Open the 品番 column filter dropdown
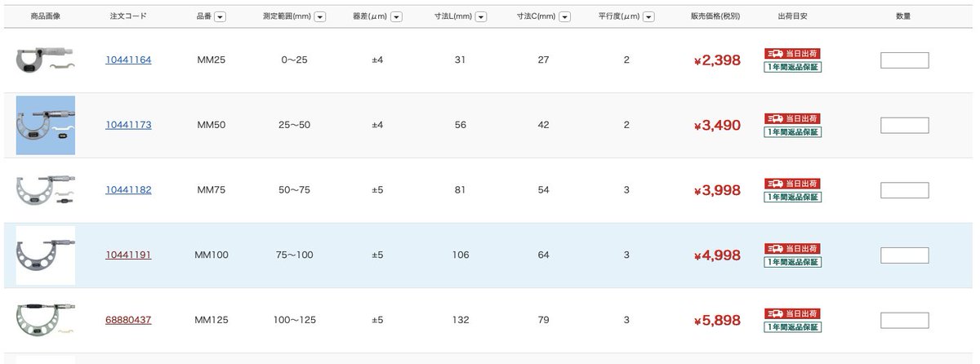Viewport: 980px width, 364px height. pyautogui.click(x=220, y=16)
